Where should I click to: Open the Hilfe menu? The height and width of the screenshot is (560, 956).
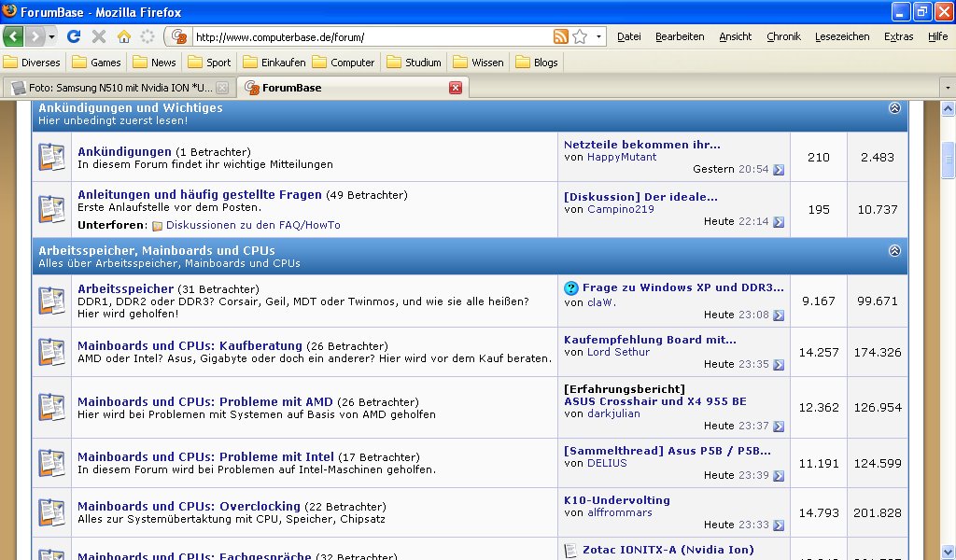[x=937, y=36]
